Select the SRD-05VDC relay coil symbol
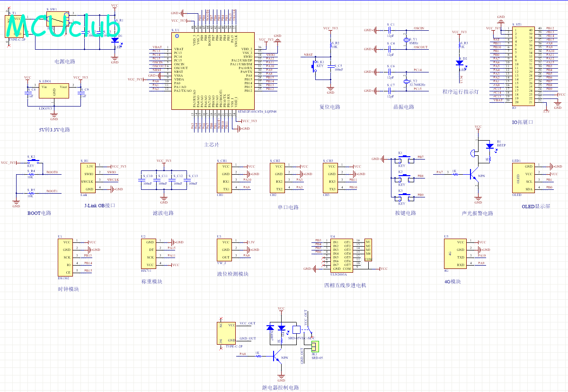Viewport: 568px width, 392px height. pyautogui.click(x=296, y=329)
